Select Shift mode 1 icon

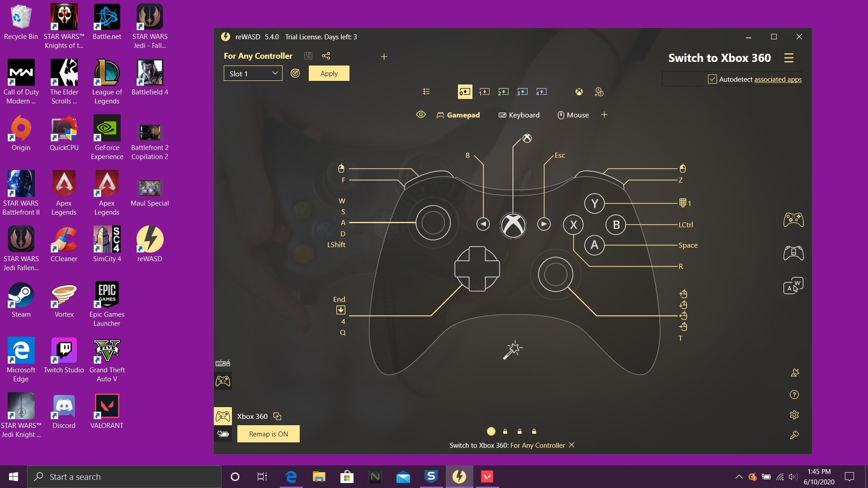point(484,92)
